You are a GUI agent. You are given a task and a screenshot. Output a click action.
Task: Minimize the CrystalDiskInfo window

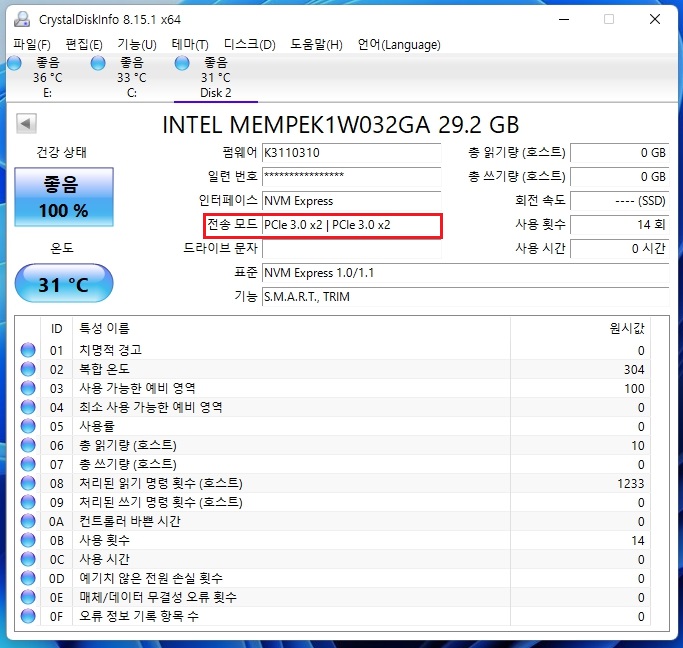[x=564, y=20]
